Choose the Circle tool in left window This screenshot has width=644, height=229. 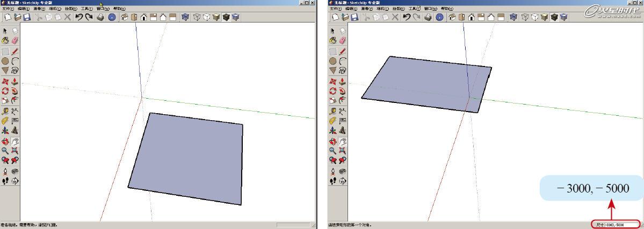pos(5,61)
